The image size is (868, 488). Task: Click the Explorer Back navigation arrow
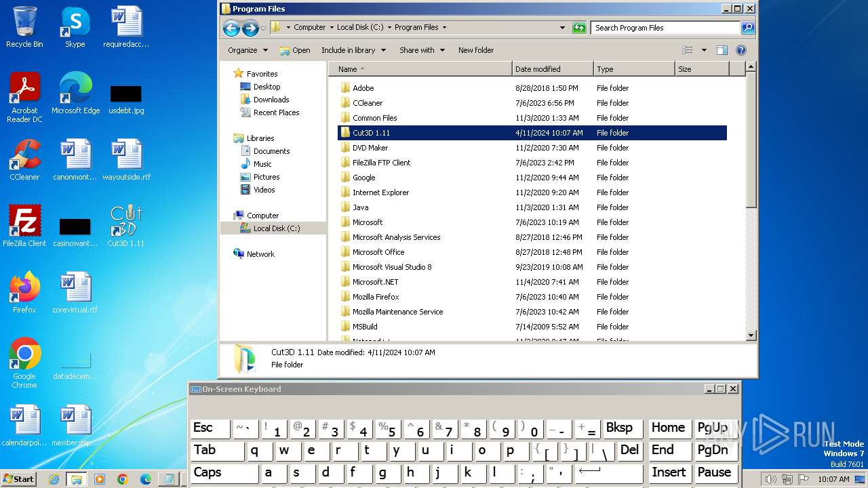pos(231,28)
